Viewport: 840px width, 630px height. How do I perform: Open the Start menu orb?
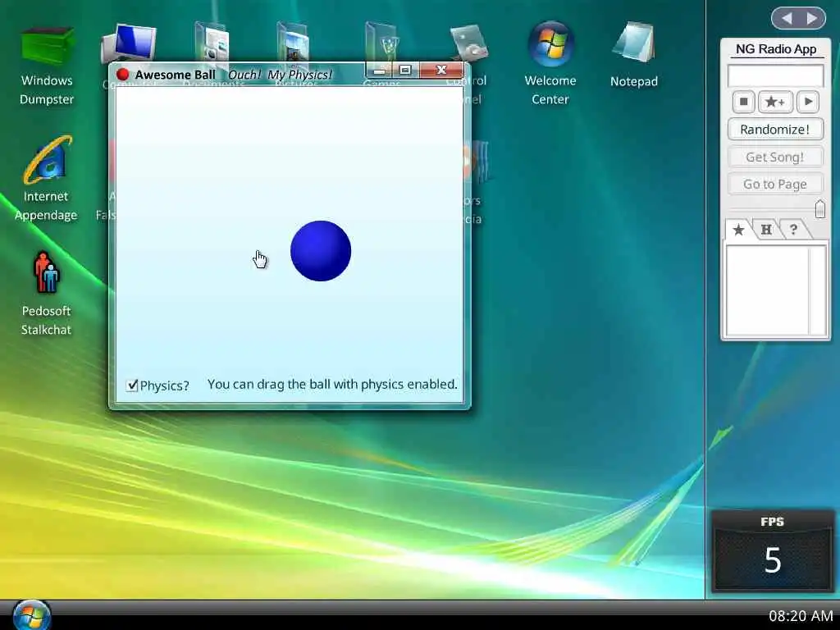pos(32,615)
